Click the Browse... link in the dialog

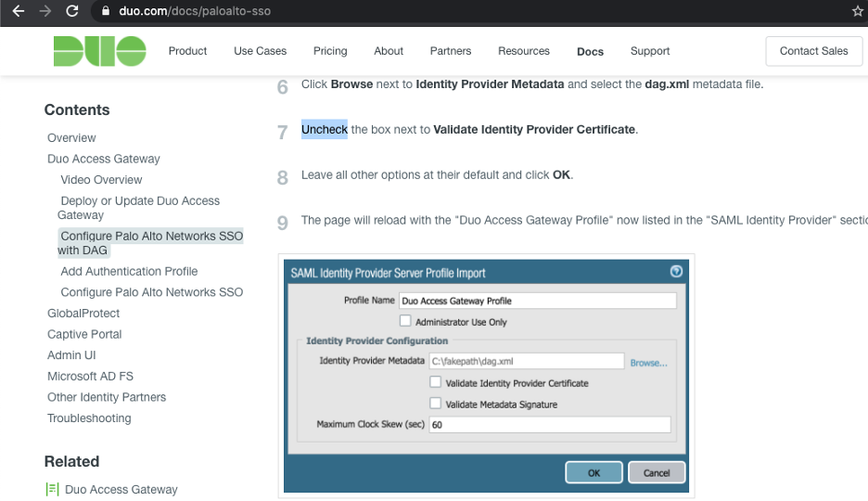649,363
